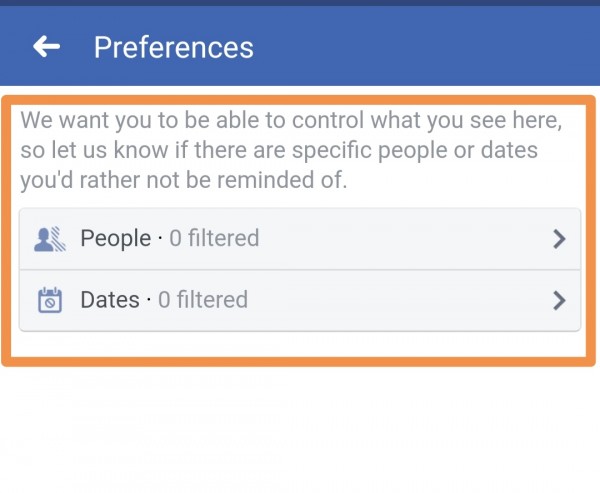Click the People silhouette icon

(x=49, y=238)
